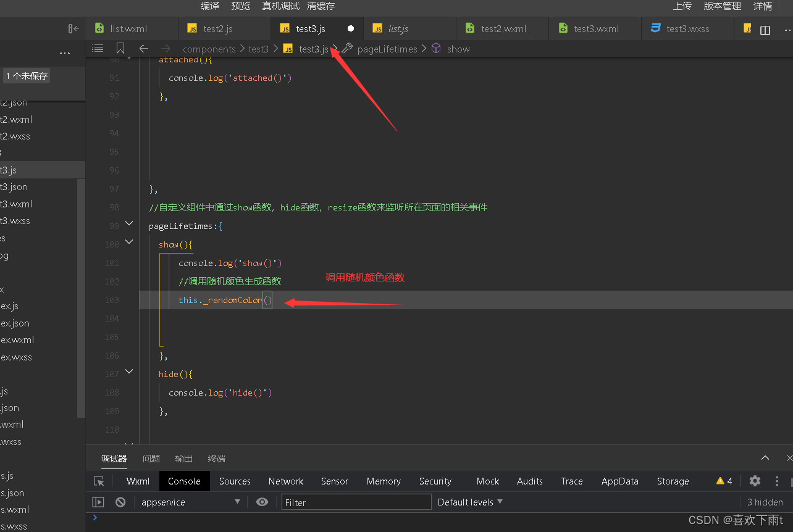Focus the console Filter input field

pyautogui.click(x=356, y=502)
